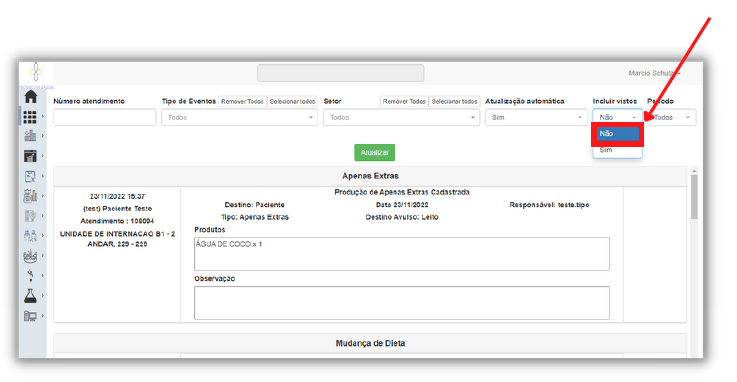Expand the submenu arrow beside flask icon

[43, 296]
